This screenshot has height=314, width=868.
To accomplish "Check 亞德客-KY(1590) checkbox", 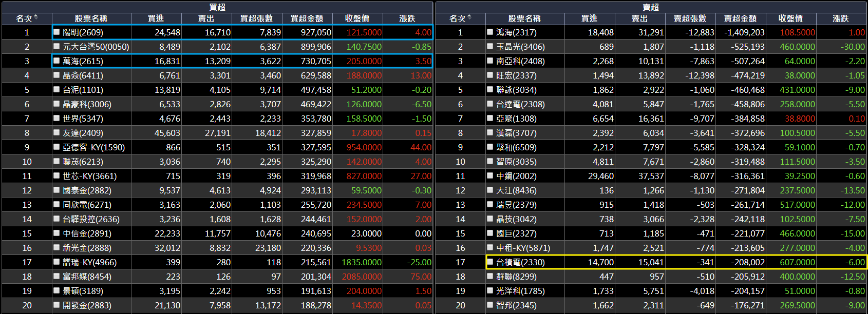I will tap(57, 147).
